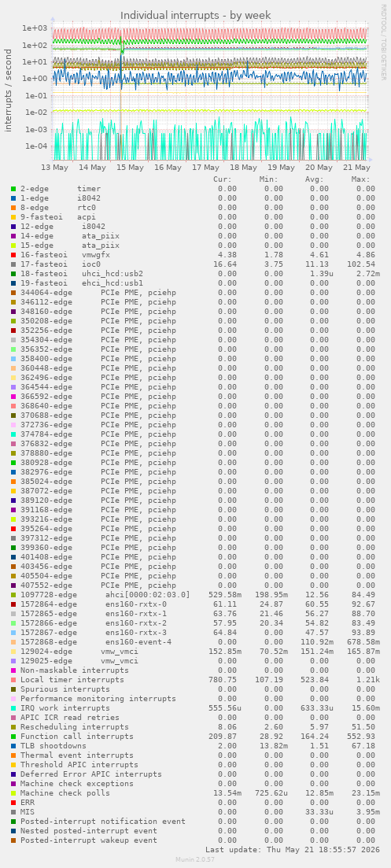This screenshot has width=391, height=868.
Task: Click the IRQ work interrupts cyan swatch
Action: click(x=13, y=707)
